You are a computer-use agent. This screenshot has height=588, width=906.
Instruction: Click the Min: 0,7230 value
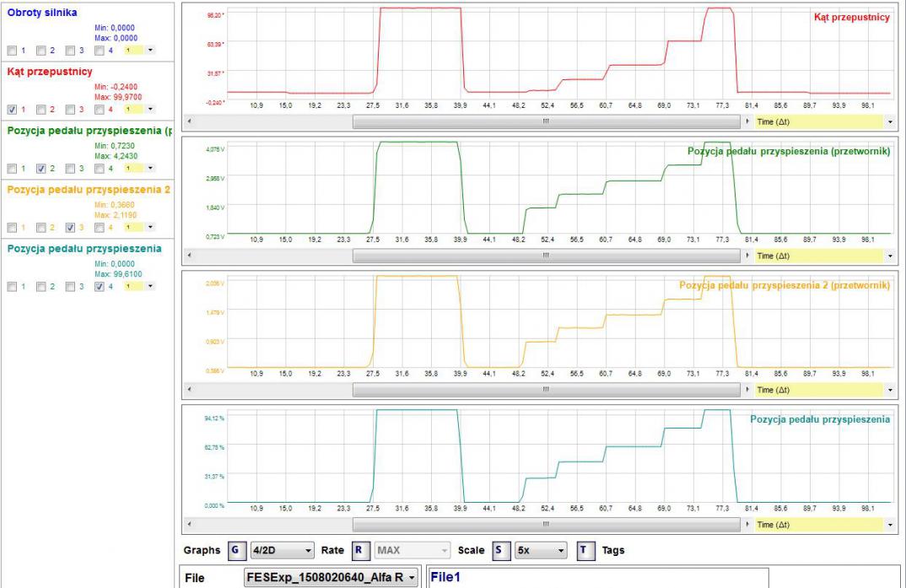tap(115, 146)
